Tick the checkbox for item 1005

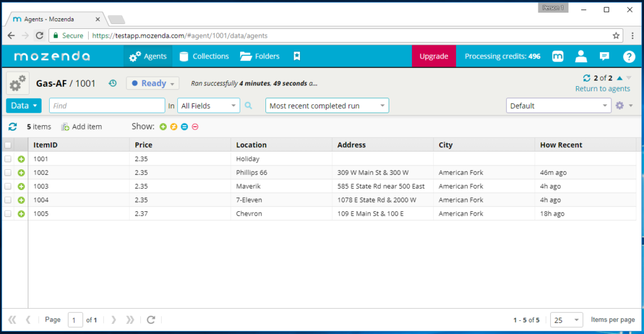[8, 214]
